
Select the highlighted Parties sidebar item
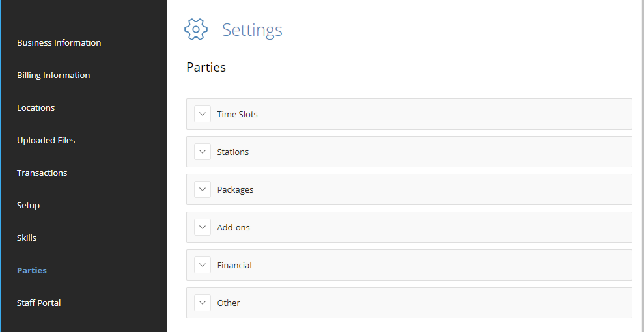32,270
